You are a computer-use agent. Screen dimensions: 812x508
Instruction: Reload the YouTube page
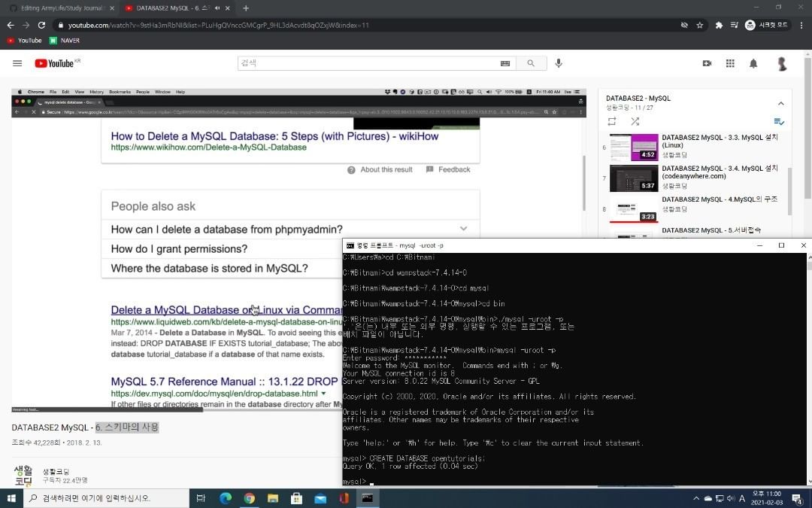(41, 25)
